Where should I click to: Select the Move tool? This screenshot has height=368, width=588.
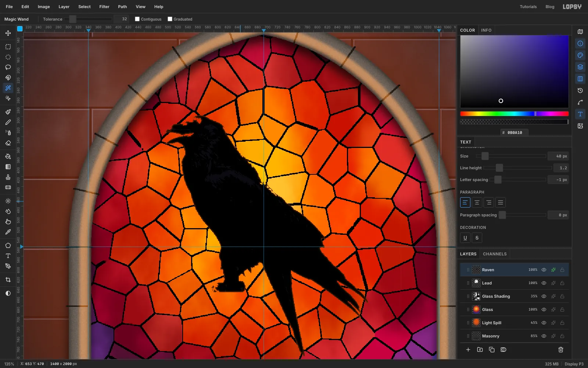click(8, 33)
